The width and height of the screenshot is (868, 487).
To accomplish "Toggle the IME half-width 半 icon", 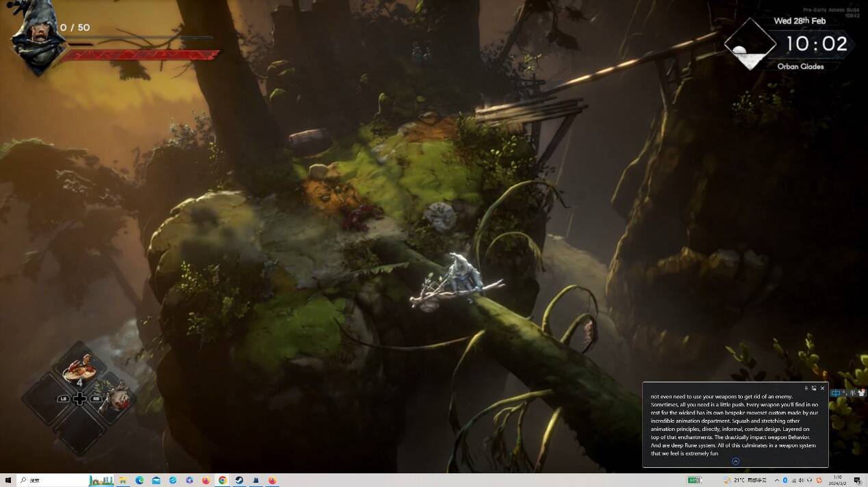I will tap(852, 393).
